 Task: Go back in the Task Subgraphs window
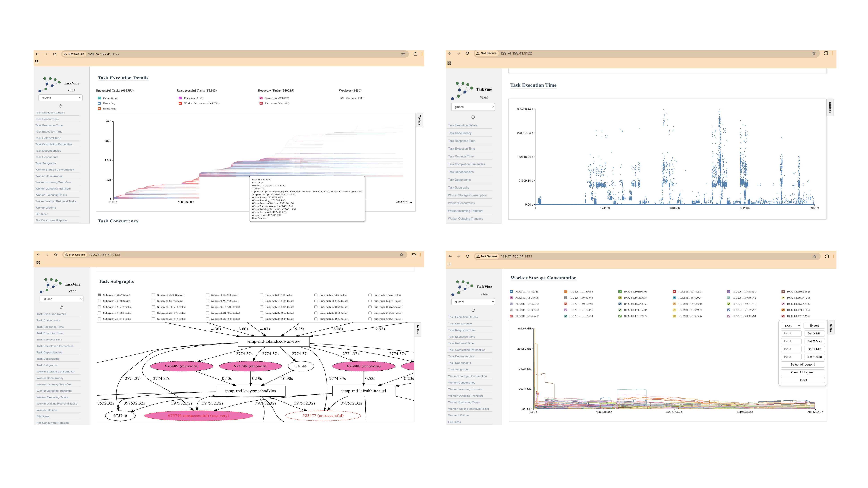click(x=38, y=255)
